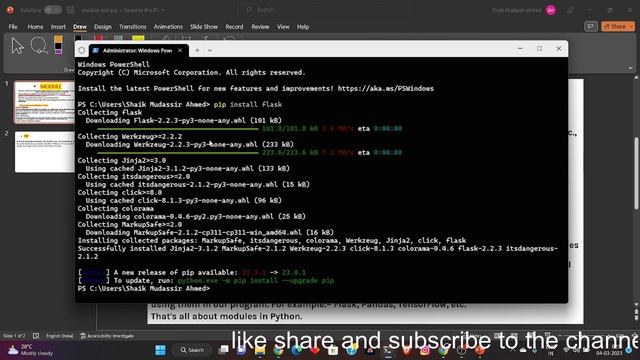Open Accessibility: Investigate in status bar
The image size is (640, 360).
[107, 336]
